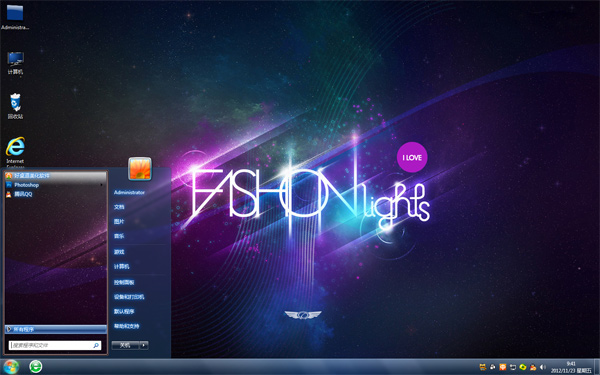Click the 关机 shutdown button
This screenshot has width=600, height=375.
point(126,345)
